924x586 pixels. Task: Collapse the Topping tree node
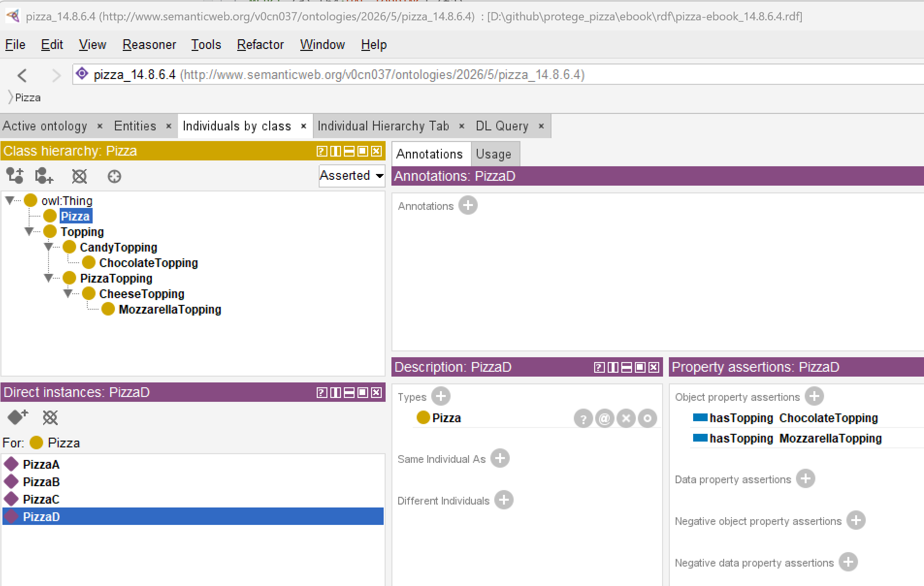tap(29, 231)
